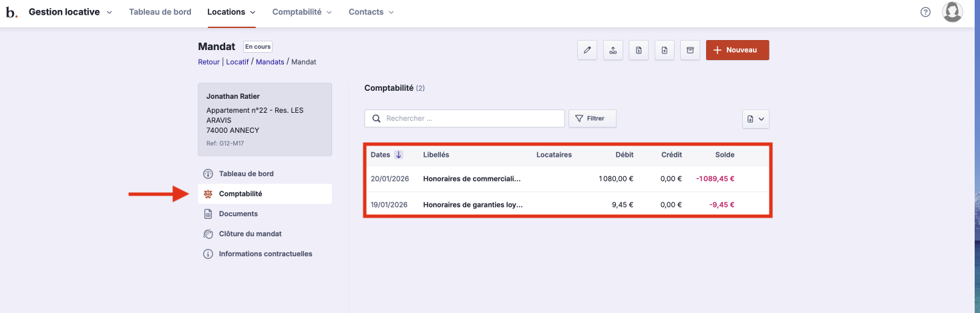The height and width of the screenshot is (313, 980).
Task: Open Informations contractuelles sidebar item
Action: 265,254
